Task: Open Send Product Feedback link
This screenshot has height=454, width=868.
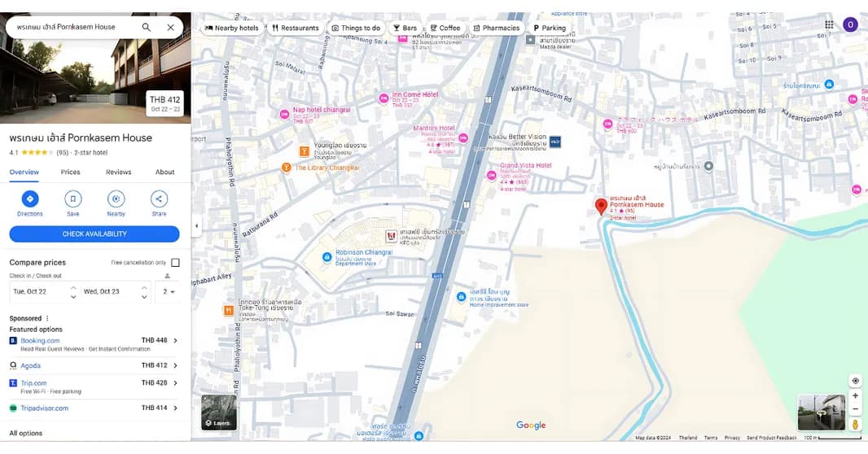Action: click(771, 438)
